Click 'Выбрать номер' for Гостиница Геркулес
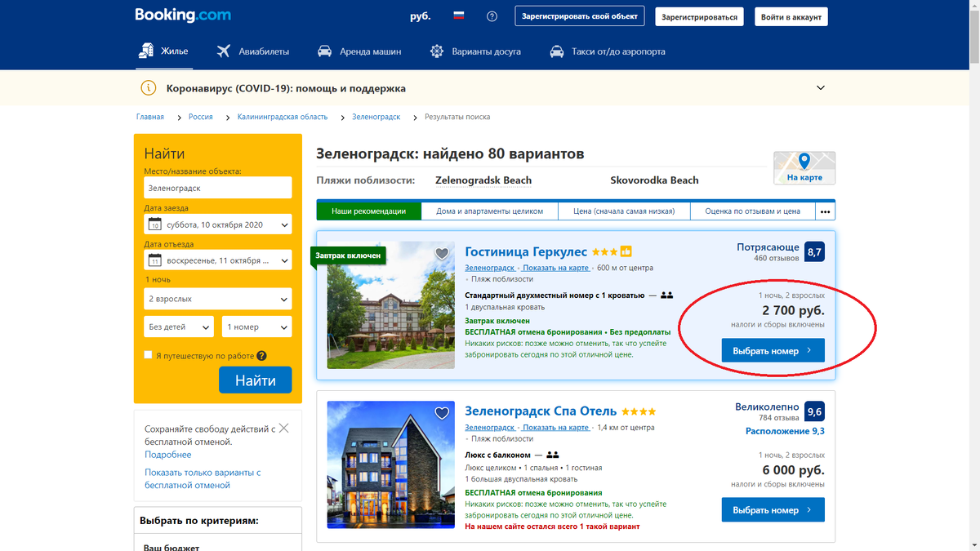Image resolution: width=980 pixels, height=551 pixels. (x=773, y=350)
